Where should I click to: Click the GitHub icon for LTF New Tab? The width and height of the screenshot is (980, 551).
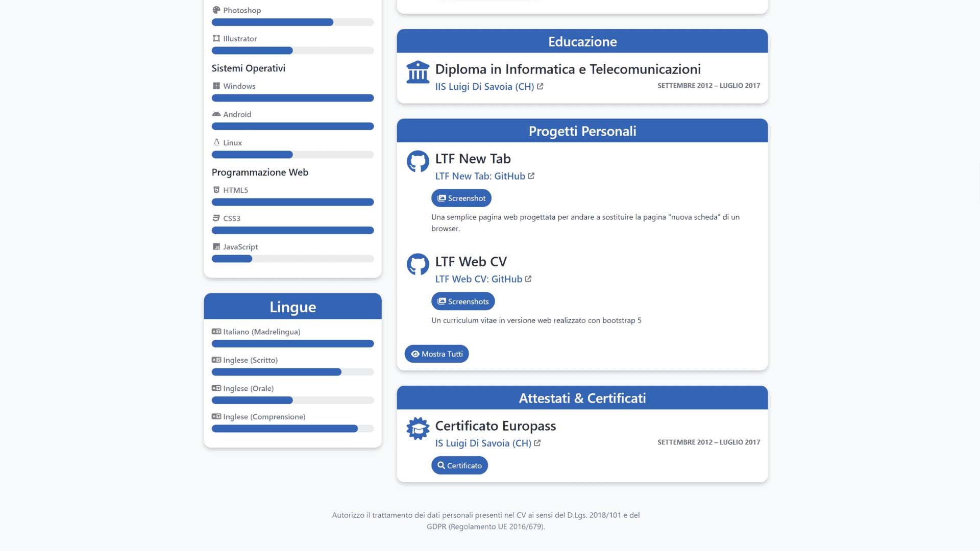pos(418,161)
